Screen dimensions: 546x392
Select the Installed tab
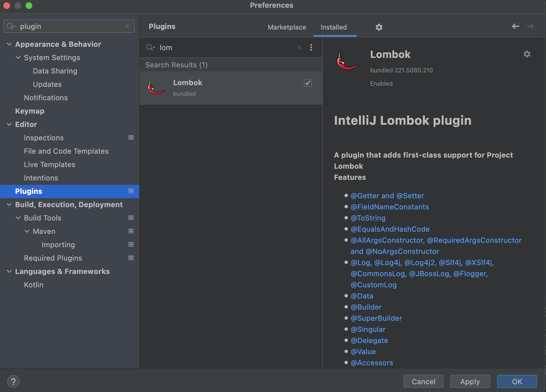[x=333, y=27]
